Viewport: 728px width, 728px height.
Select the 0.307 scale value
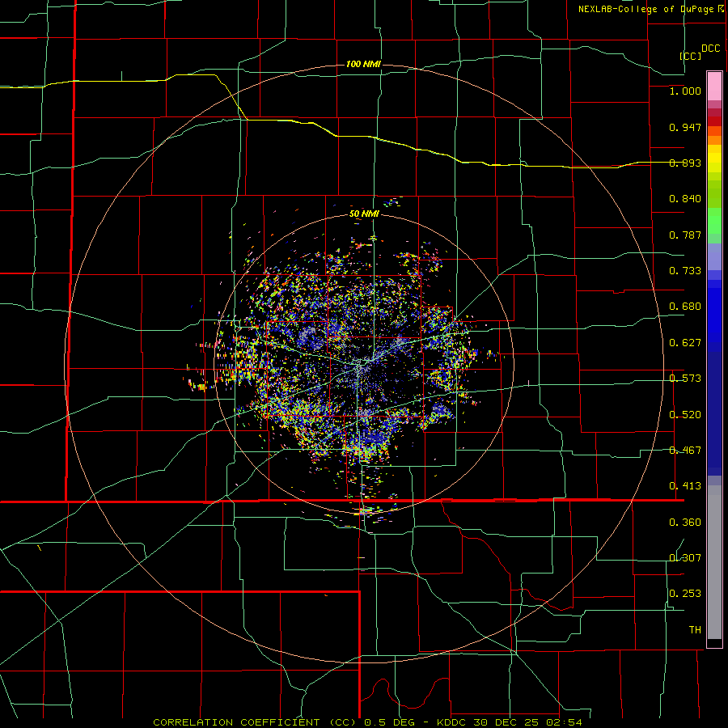685,558
